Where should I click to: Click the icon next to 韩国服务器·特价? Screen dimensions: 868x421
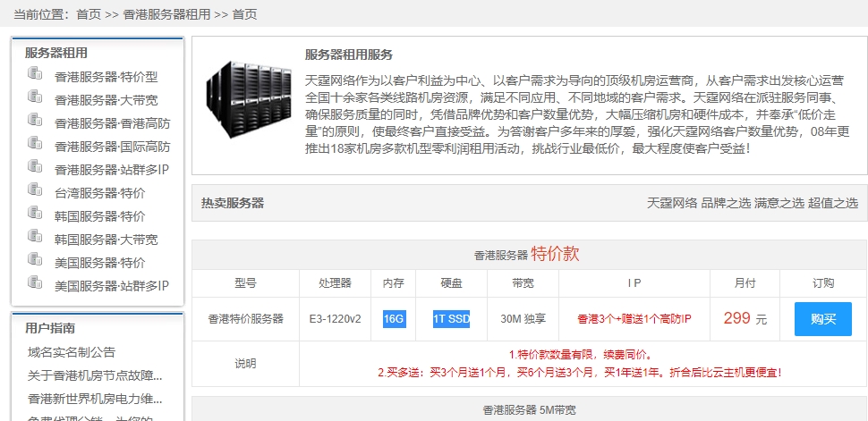point(35,214)
